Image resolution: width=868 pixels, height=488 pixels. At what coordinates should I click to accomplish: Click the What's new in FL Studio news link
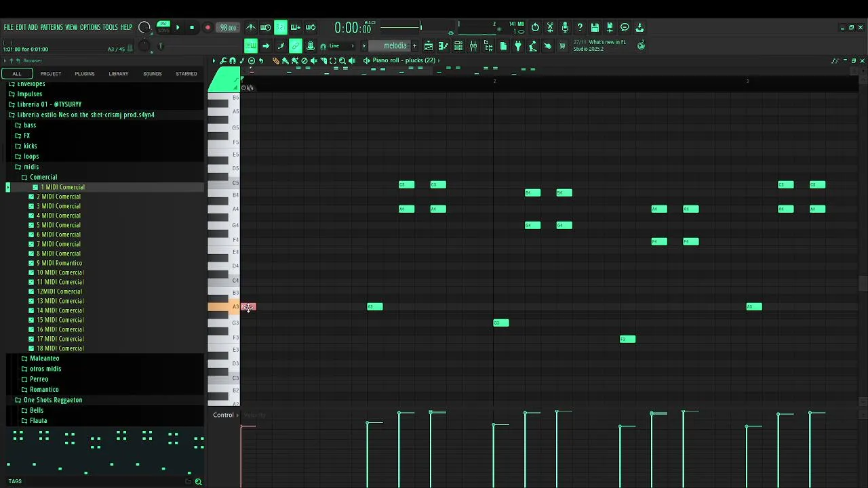[600, 46]
